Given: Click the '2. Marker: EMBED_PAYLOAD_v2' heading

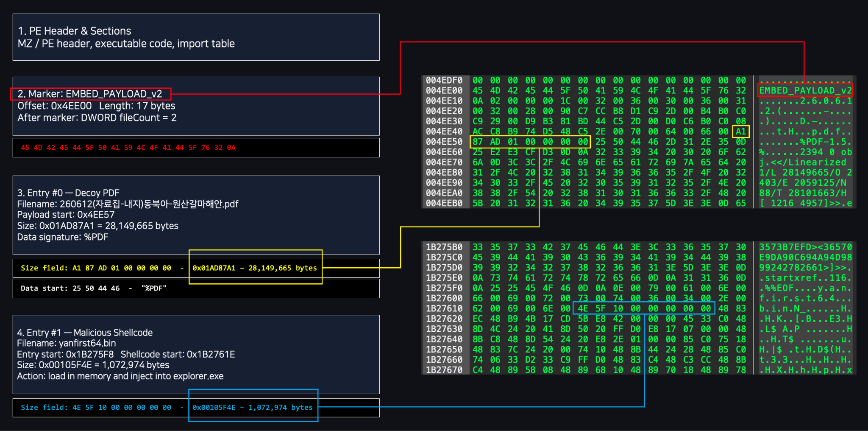Looking at the screenshot, I should (x=90, y=94).
